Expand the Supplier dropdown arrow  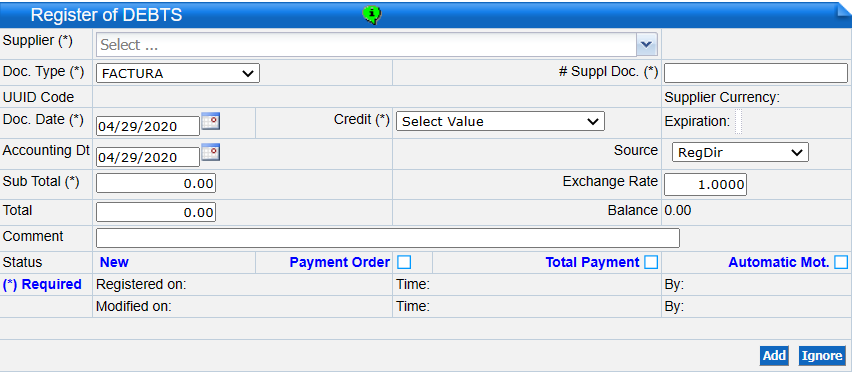pos(646,45)
